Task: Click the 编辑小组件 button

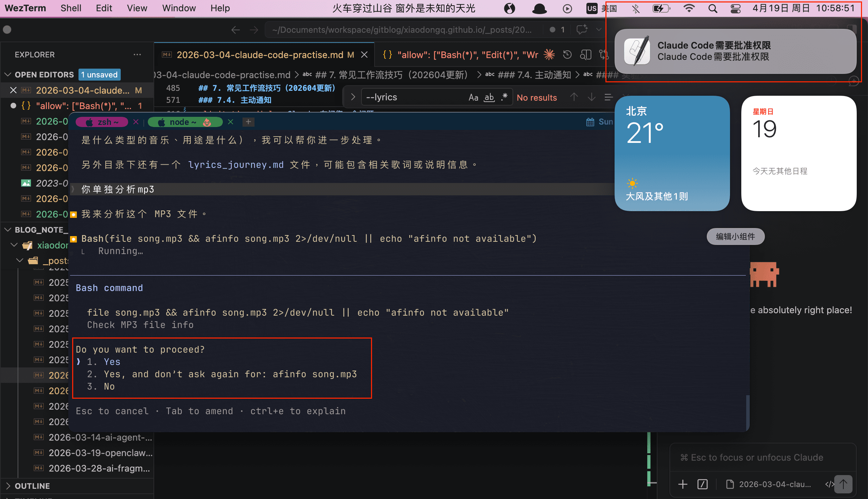Action: pos(735,236)
